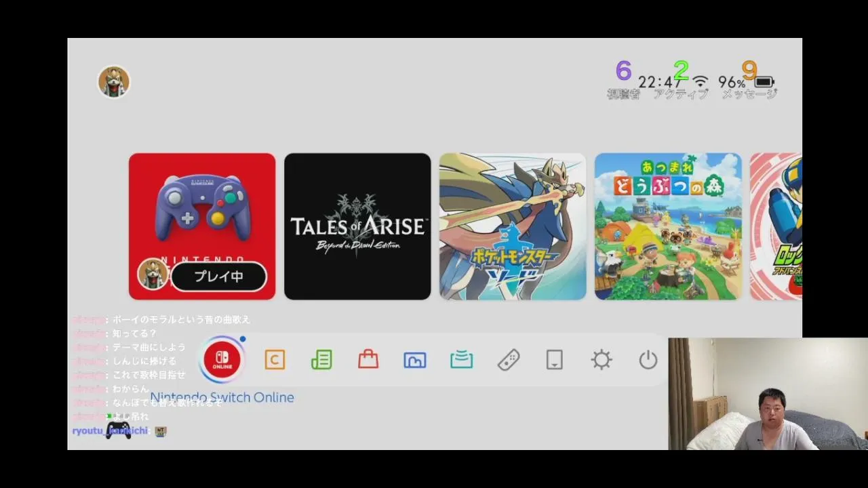The image size is (868, 488).
Task: Open the Nintendo Switch Online icon
Action: point(222,359)
